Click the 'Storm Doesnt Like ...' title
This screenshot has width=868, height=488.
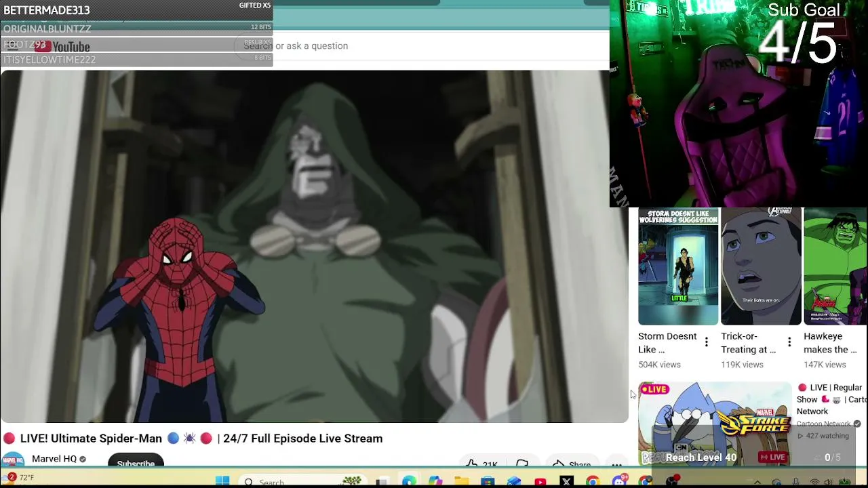[667, 343]
